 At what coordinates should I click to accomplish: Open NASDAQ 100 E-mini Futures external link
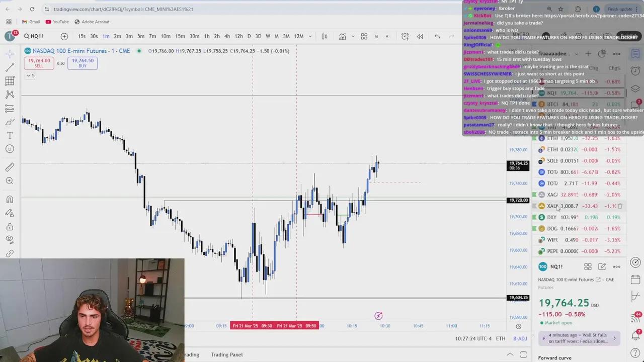[x=598, y=280]
